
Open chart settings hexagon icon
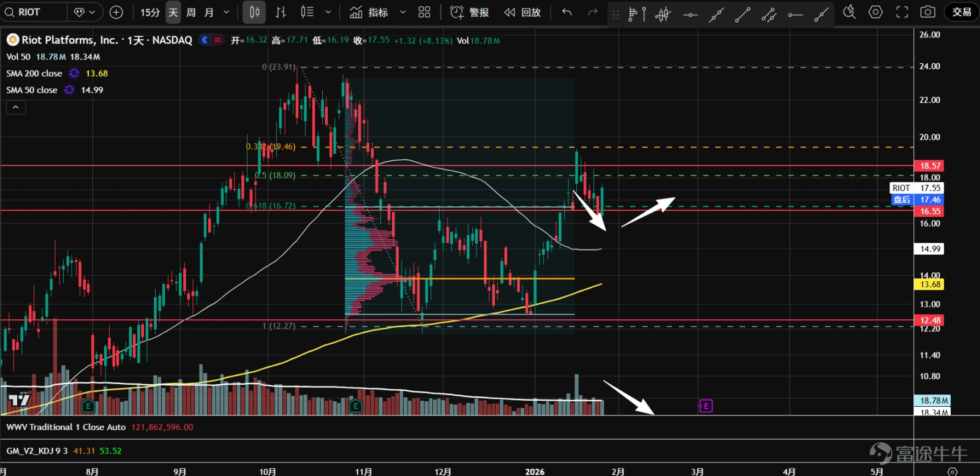point(876,12)
